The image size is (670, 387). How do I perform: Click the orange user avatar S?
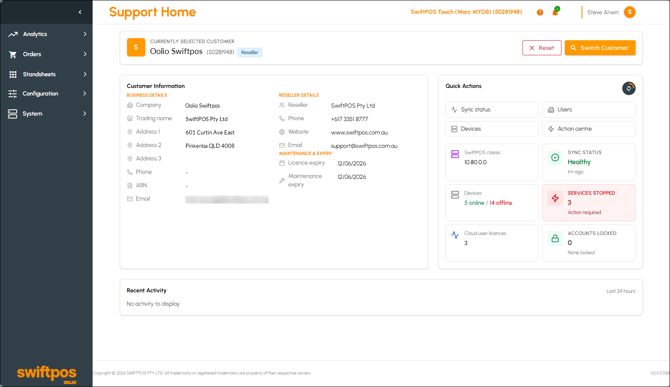629,12
